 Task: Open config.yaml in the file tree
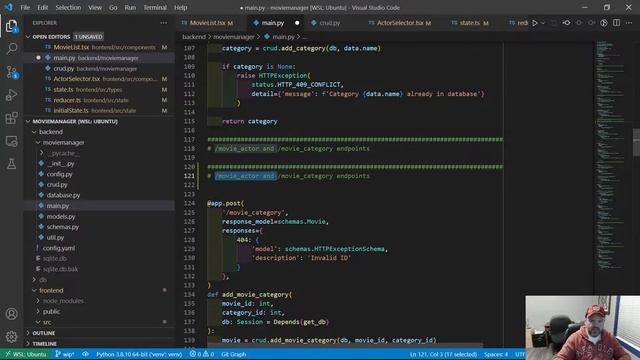click(x=59, y=248)
